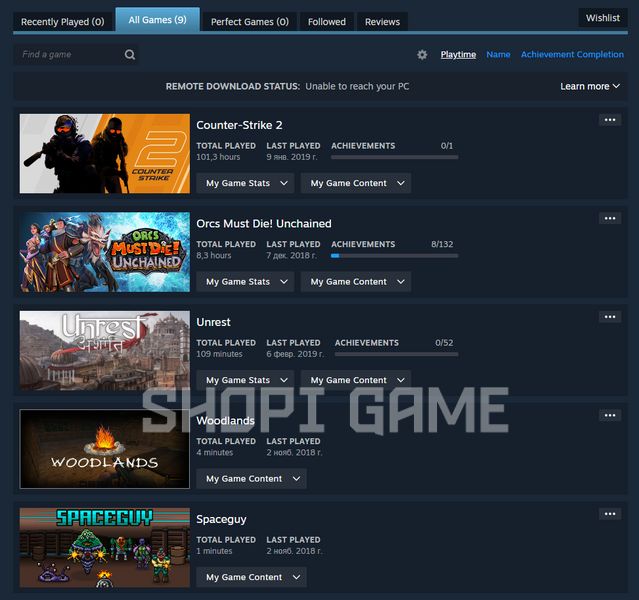
Task: Open Spaceguy three-dot options menu
Action: [610, 514]
